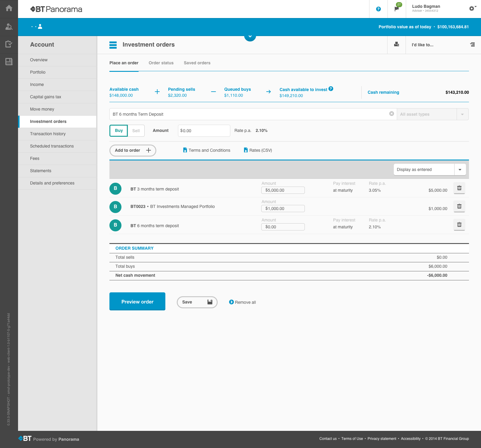Viewport: 481px width, 448px height.
Task: Open Income in Account menu
Action: 57,85
